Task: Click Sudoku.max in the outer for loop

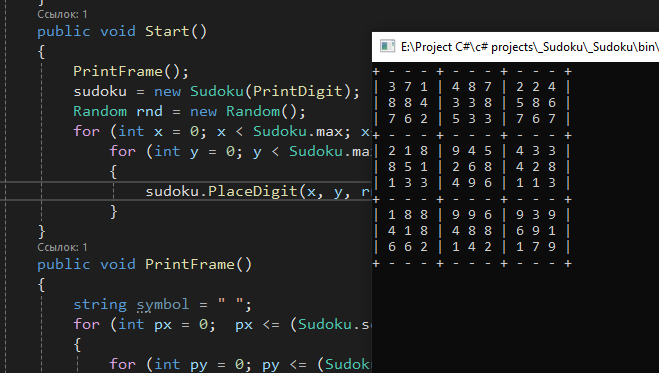Action: (x=301, y=131)
